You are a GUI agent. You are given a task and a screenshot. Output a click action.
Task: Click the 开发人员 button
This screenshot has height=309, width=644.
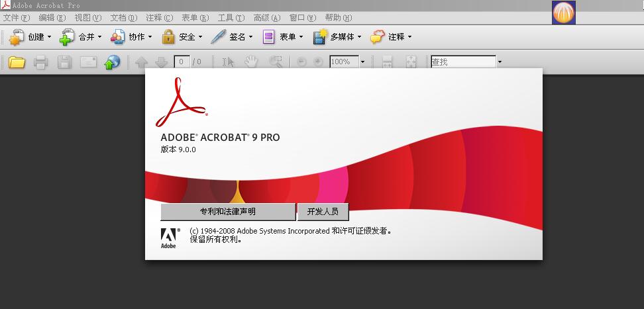[323, 212]
